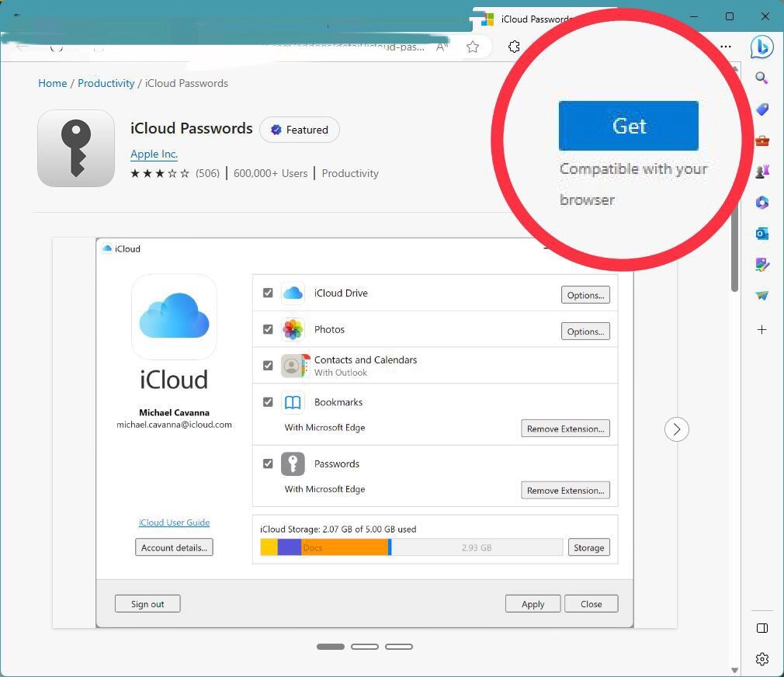Open the Bing chat icon

(x=762, y=47)
